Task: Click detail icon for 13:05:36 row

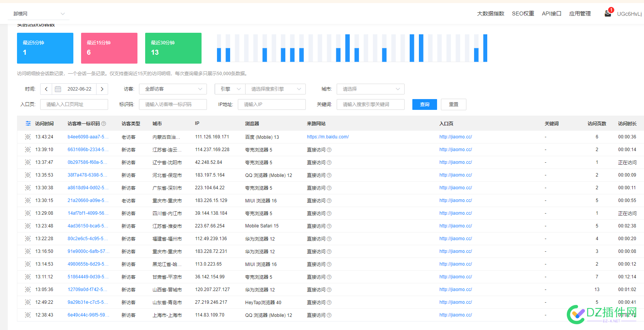Action: coord(28,290)
